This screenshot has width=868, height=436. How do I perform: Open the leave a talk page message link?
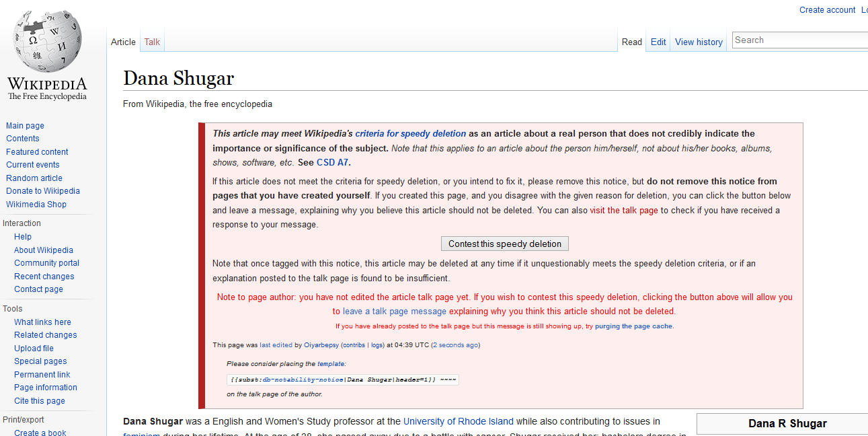(x=394, y=311)
